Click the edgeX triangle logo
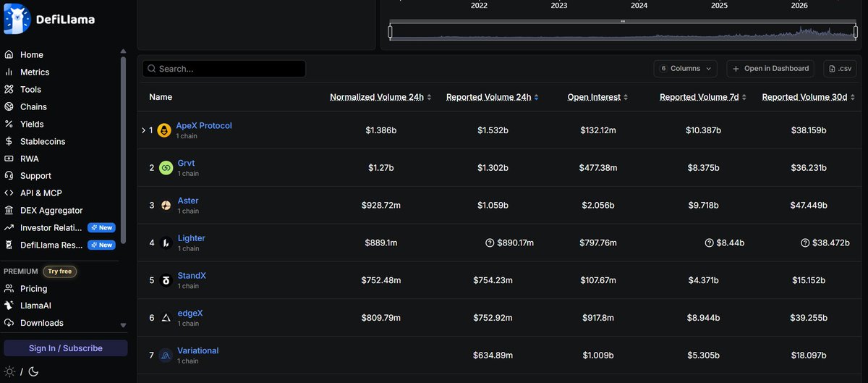This screenshot has height=383, width=868. [x=166, y=318]
